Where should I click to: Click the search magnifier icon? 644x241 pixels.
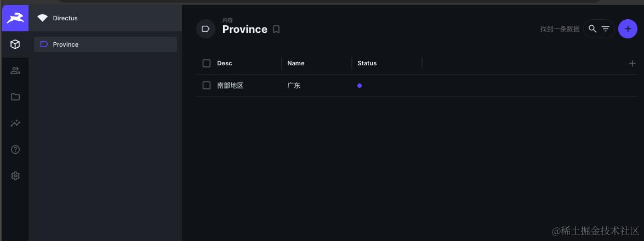pyautogui.click(x=592, y=29)
